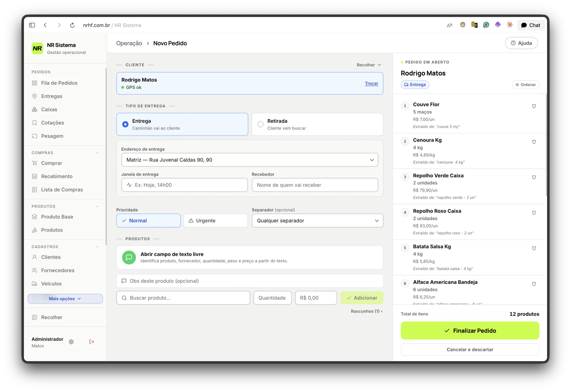Open the Chat panel
This screenshot has height=392, width=571.
(x=531, y=25)
